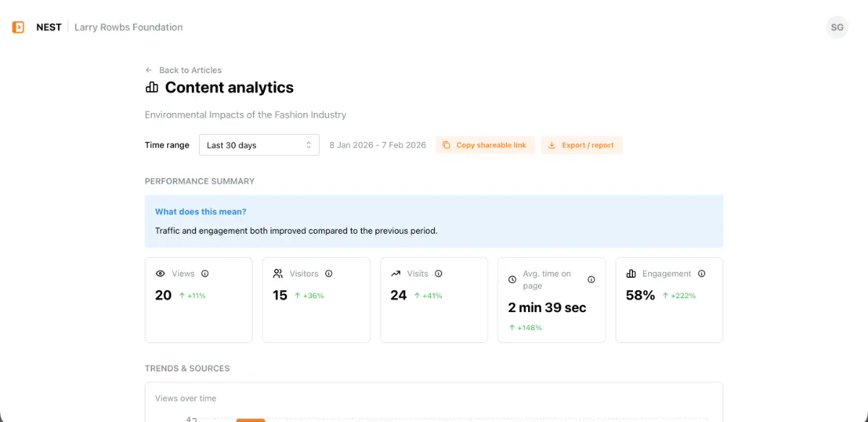Screen dimensions: 868x422
Task: Click the Visits info icon
Action: [x=438, y=274]
